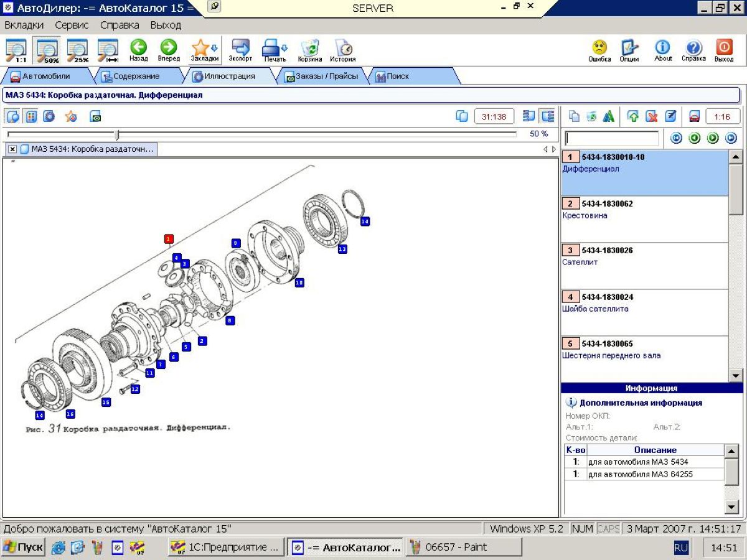
Task: Go to next part with green arrow
Action: tap(713, 138)
